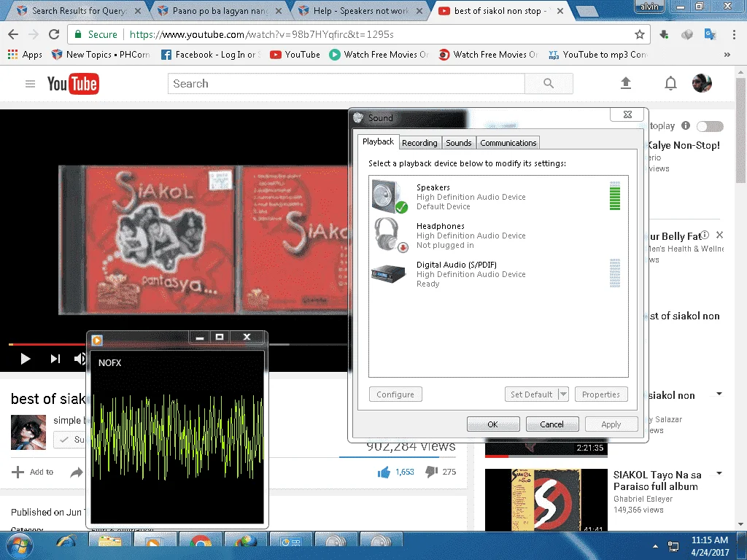Bookmark this page with the star
Screen dimensions: 747x560
pos(639,34)
